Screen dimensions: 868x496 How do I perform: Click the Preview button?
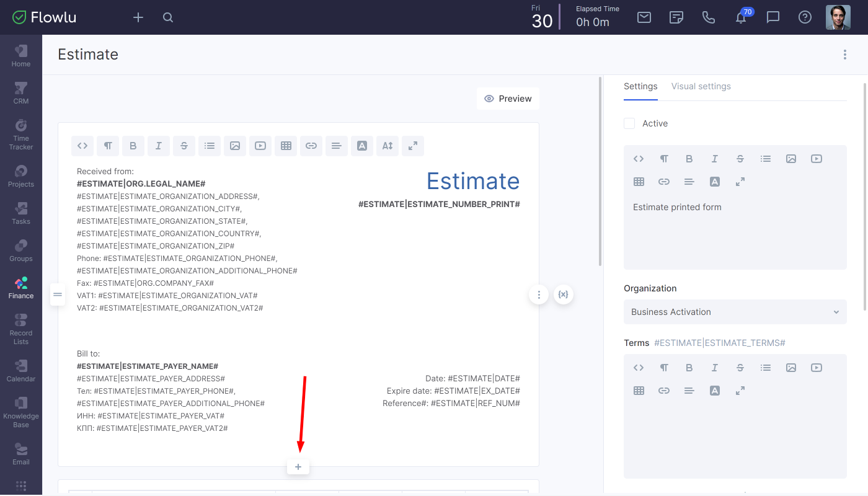(508, 99)
